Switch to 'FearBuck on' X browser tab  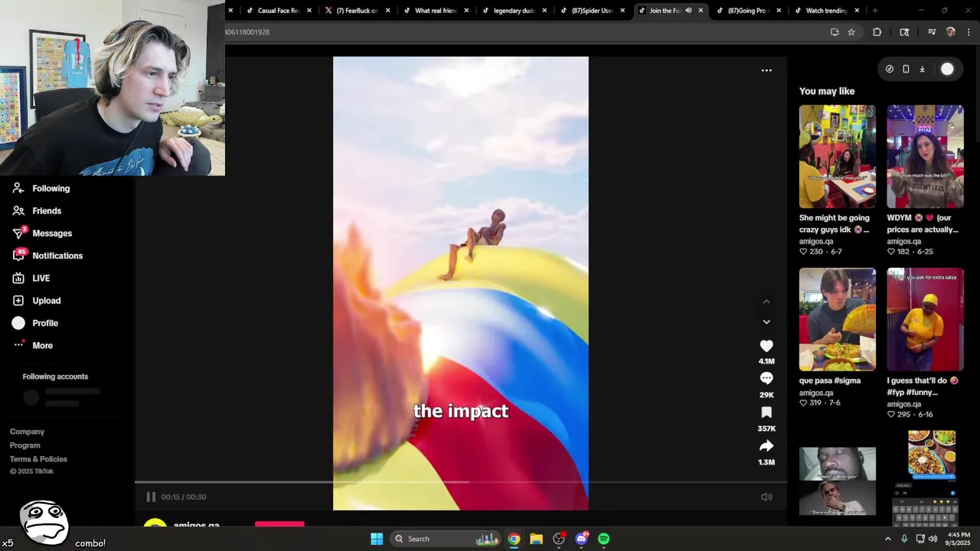[x=358, y=11]
